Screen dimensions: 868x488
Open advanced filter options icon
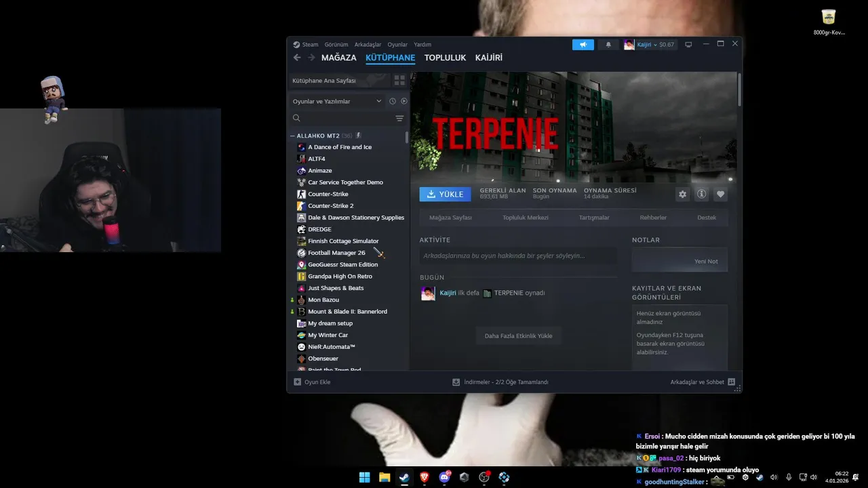[x=399, y=118]
